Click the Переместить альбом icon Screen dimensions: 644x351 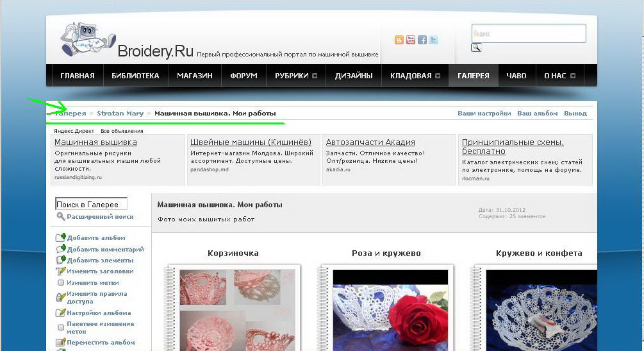61,342
